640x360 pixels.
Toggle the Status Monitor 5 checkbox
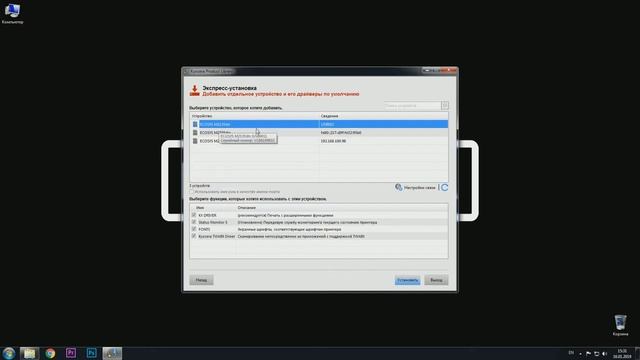pyautogui.click(x=194, y=222)
